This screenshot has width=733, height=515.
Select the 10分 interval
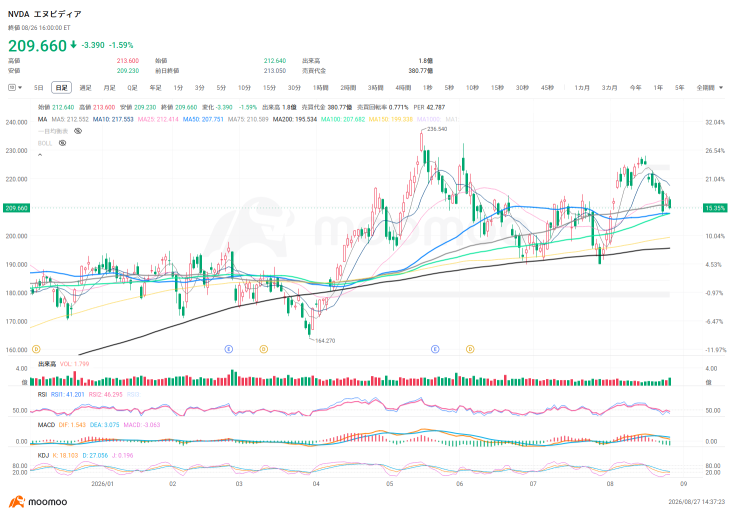click(244, 87)
